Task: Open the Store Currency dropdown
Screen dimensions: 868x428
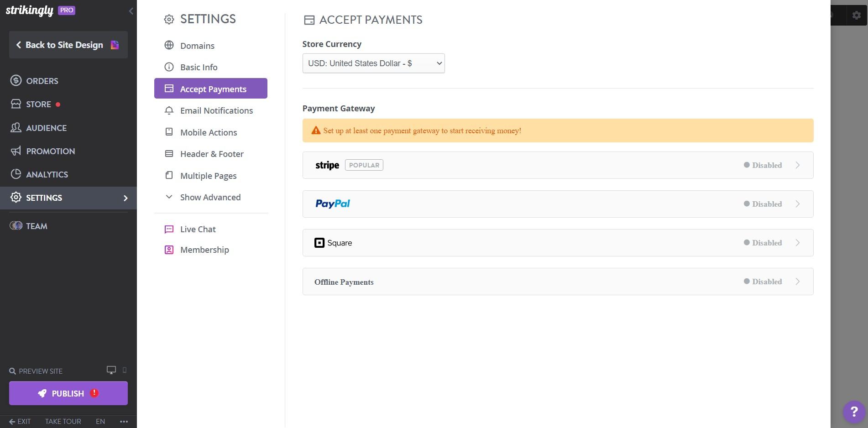Action: pyautogui.click(x=373, y=63)
